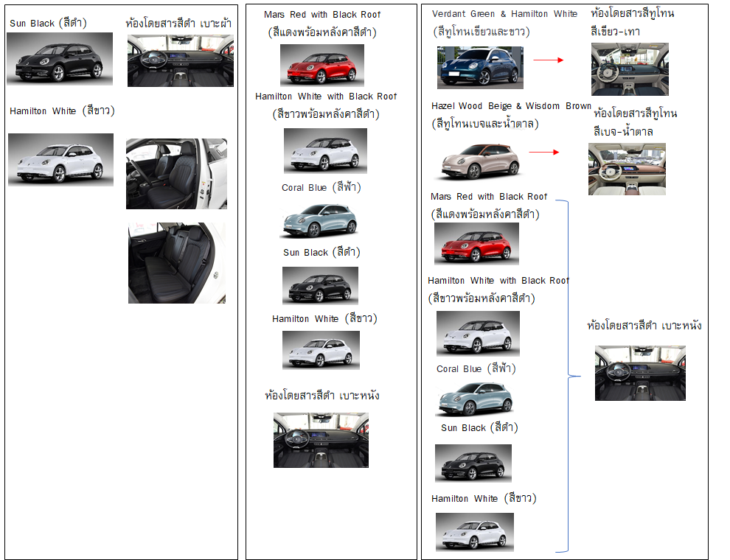
Task: Click the Verdant Green & Hamilton White car image
Action: pos(480,68)
